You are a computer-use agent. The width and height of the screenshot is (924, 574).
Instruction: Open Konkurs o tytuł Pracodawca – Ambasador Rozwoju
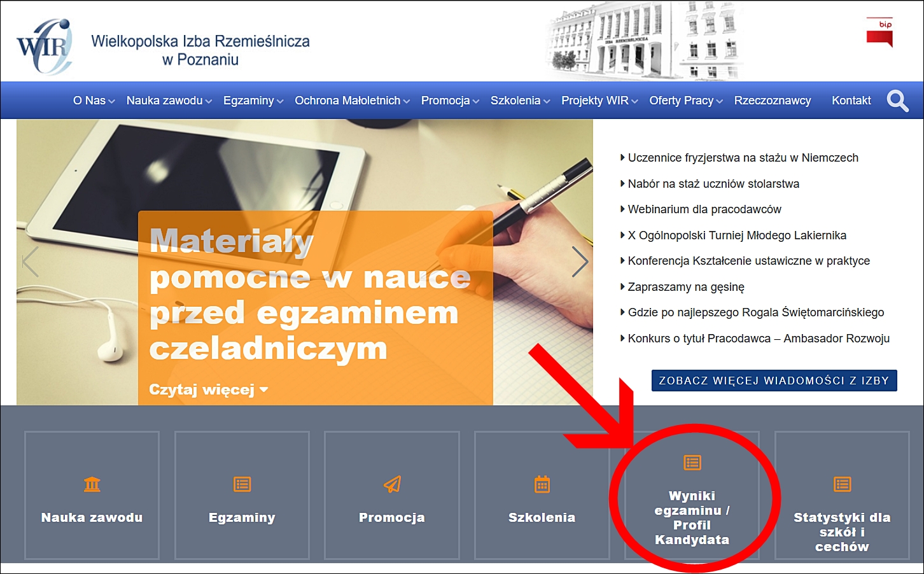coord(759,339)
